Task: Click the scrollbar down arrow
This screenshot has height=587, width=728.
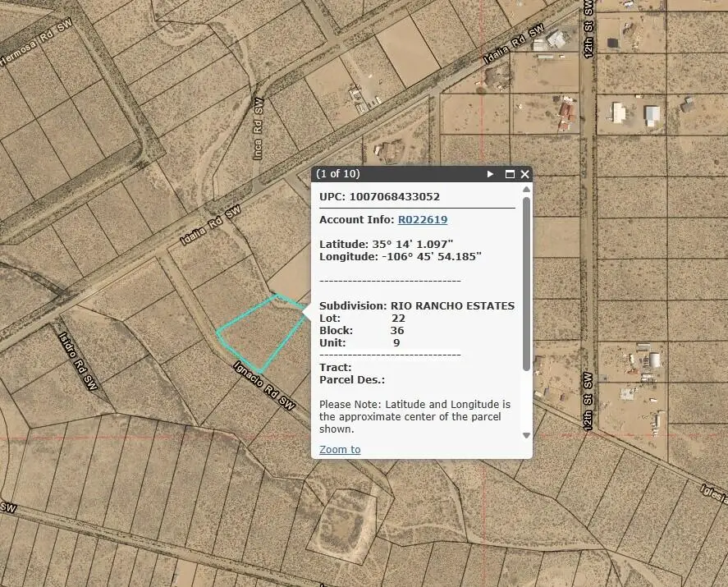Action: coord(526,436)
